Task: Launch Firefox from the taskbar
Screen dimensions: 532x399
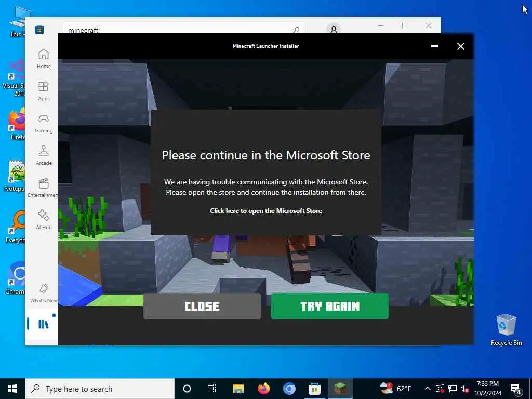Action: pos(263,389)
